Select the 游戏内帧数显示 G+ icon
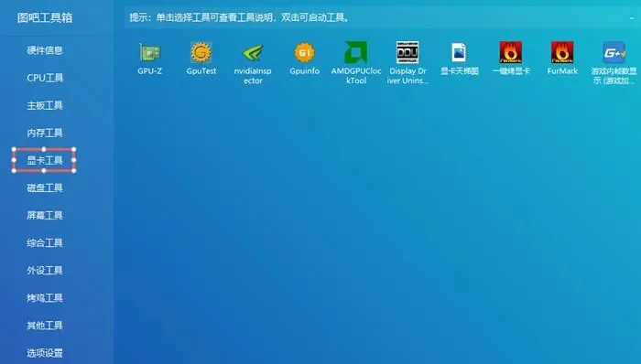The image size is (641, 364). click(x=614, y=52)
